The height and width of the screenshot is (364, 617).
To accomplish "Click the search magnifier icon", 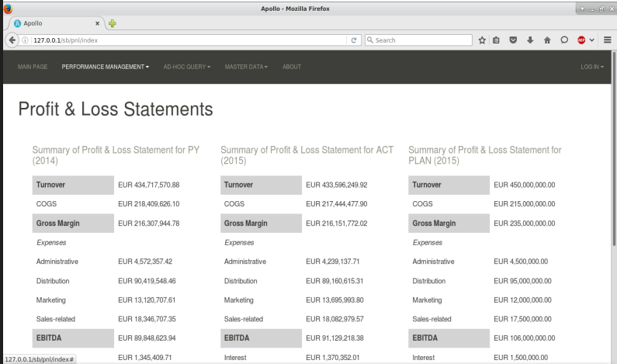I will 370,40.
